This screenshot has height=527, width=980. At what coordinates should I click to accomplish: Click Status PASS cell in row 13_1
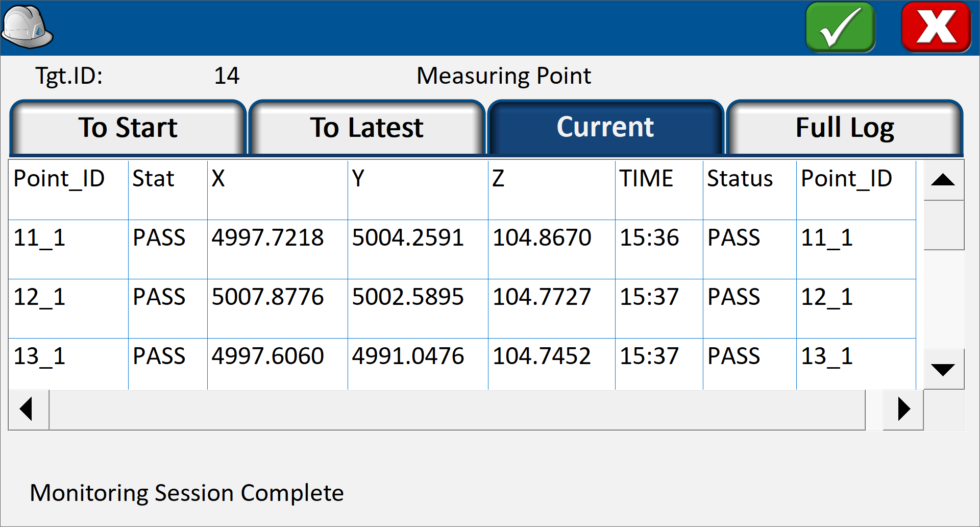click(x=750, y=364)
